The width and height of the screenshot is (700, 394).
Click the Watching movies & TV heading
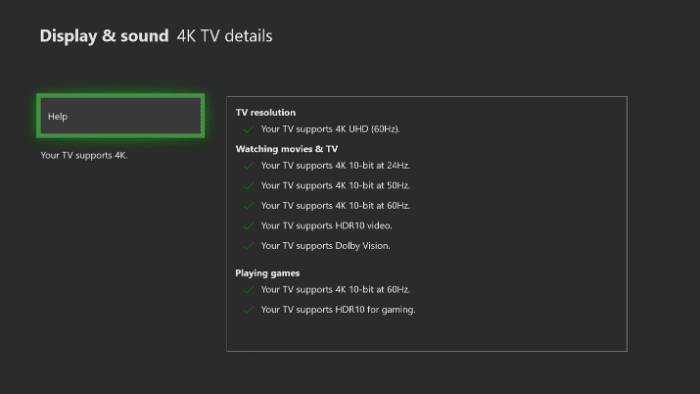tap(287, 149)
